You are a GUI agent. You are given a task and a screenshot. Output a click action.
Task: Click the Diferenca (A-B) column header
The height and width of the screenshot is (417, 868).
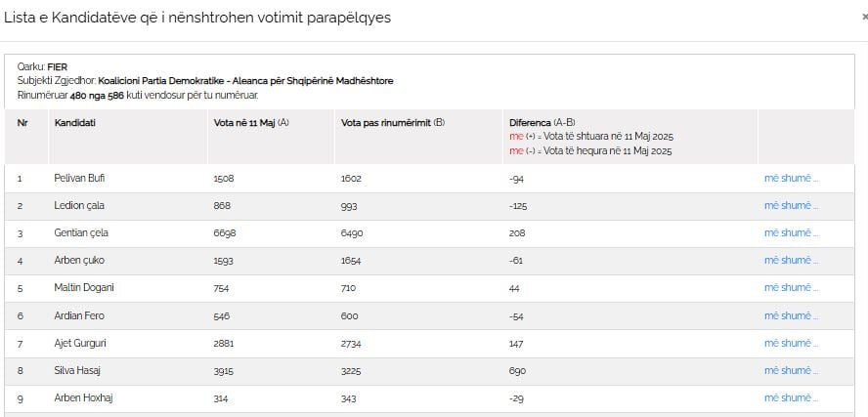coord(542,123)
